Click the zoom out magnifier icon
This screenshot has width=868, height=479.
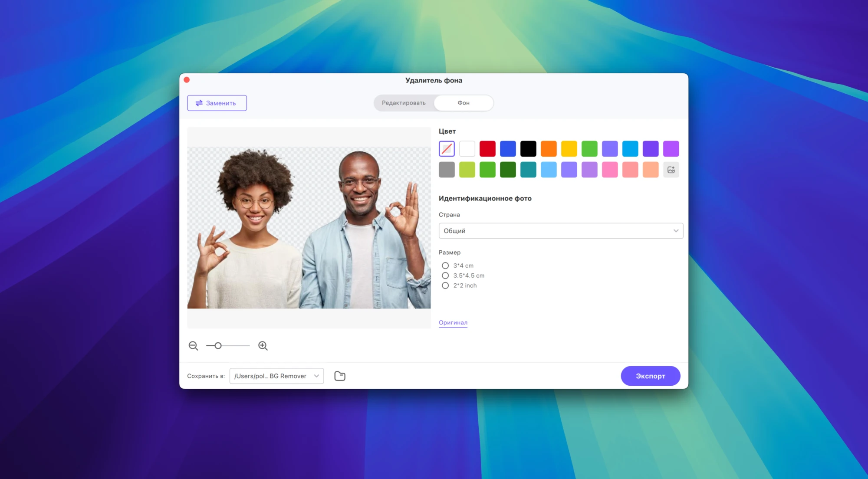click(x=193, y=346)
